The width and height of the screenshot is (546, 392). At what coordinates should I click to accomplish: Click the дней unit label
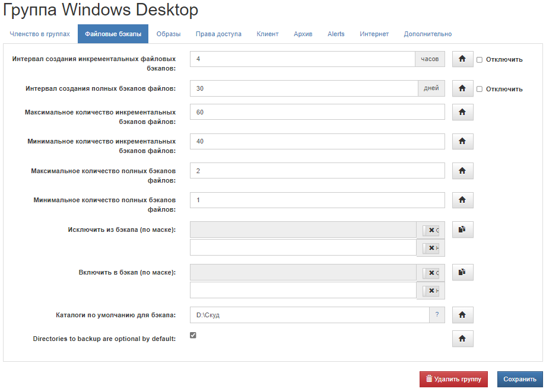[431, 88]
